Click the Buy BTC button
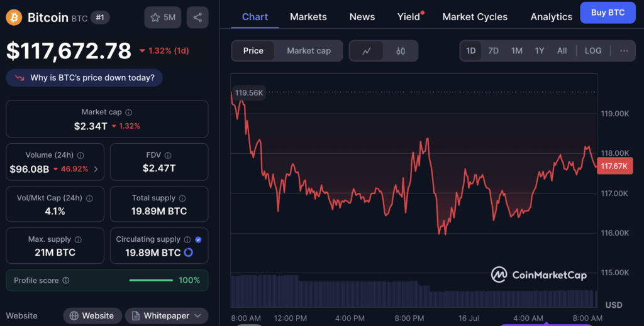The width and height of the screenshot is (644, 326). [608, 13]
